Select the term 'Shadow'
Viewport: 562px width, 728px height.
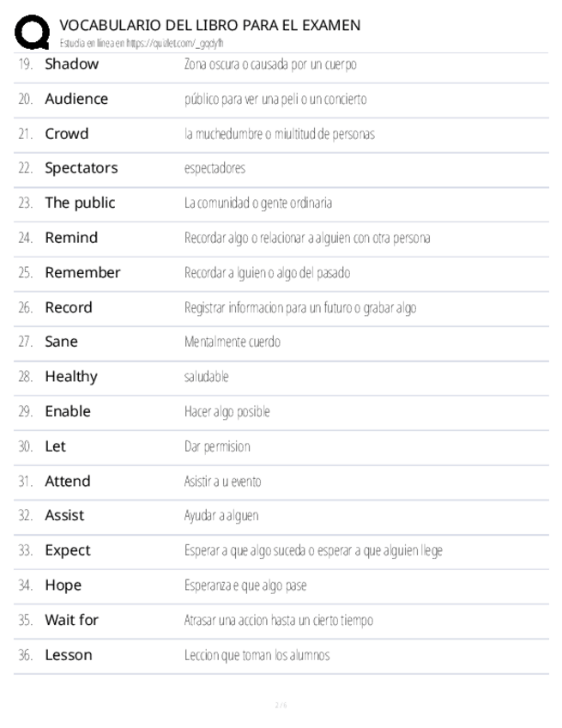pyautogui.click(x=71, y=64)
